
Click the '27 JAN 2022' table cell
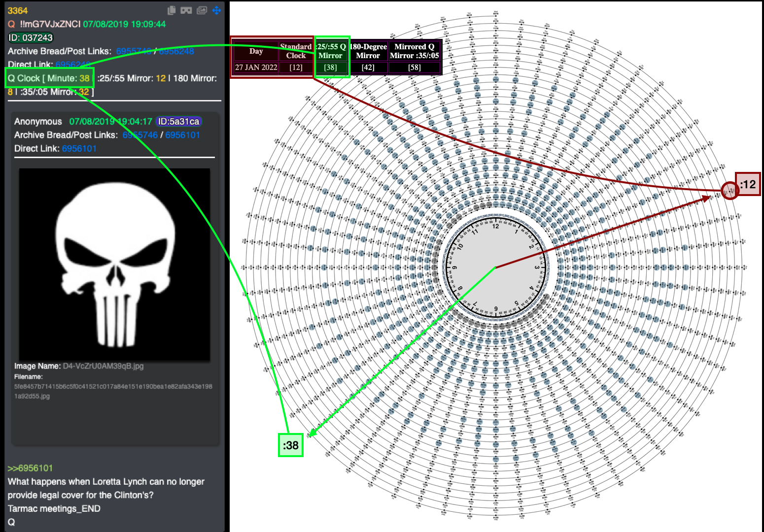(x=256, y=67)
